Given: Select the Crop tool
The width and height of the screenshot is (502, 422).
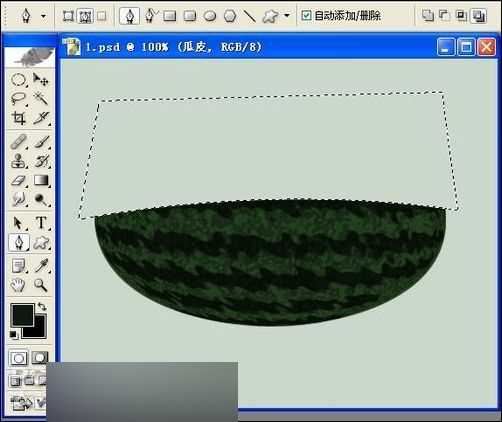Looking at the screenshot, I should pos(18,118).
